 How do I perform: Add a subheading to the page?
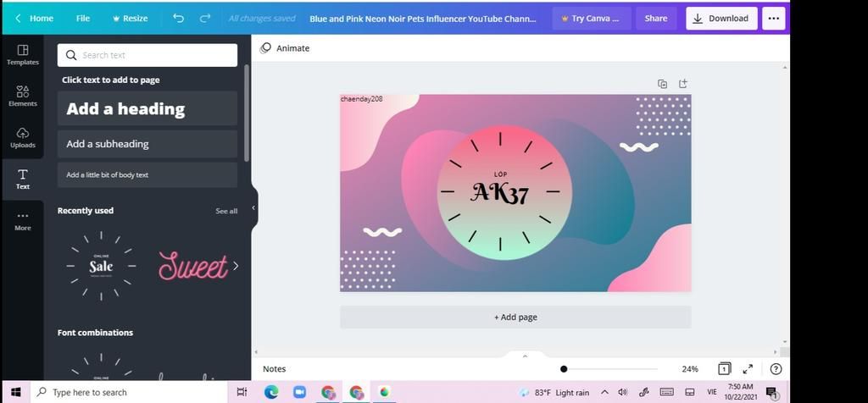click(x=147, y=144)
